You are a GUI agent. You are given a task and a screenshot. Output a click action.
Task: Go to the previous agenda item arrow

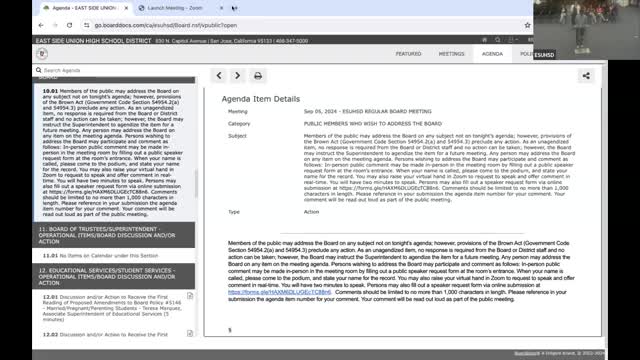(219, 76)
